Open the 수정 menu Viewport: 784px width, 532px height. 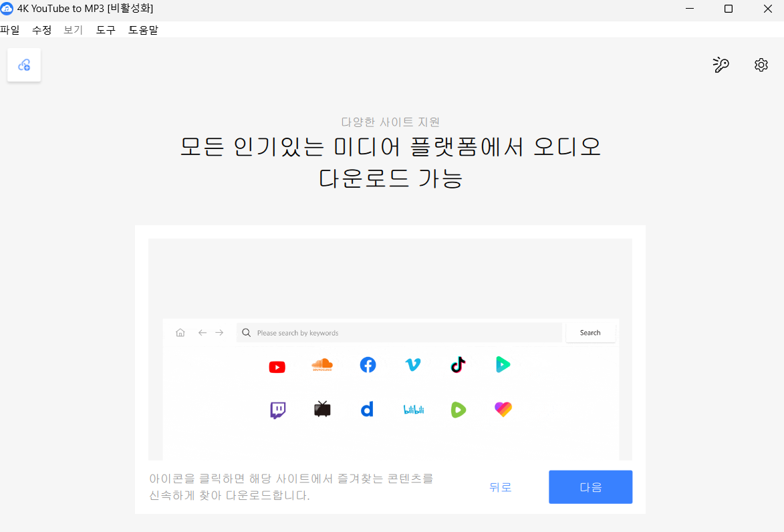(42, 30)
